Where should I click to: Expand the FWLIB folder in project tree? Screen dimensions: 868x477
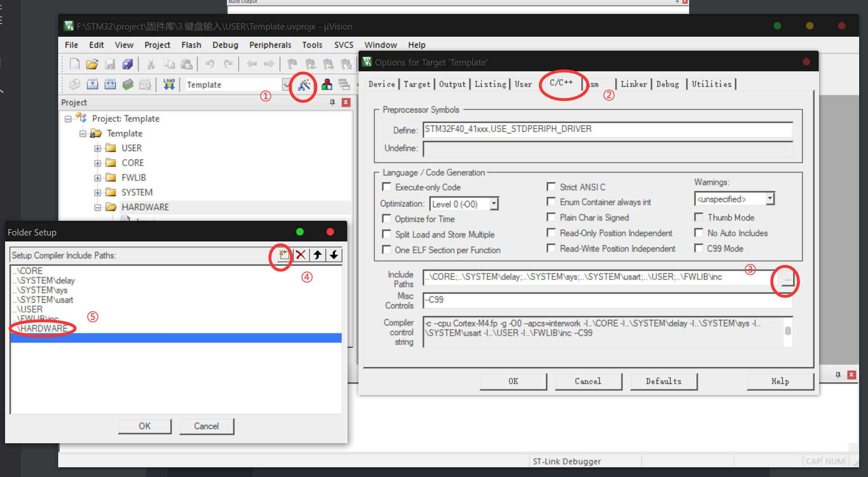click(x=97, y=178)
